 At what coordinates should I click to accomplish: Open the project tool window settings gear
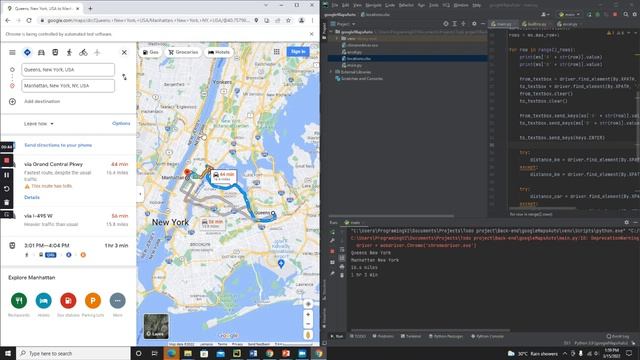[x=474, y=24]
